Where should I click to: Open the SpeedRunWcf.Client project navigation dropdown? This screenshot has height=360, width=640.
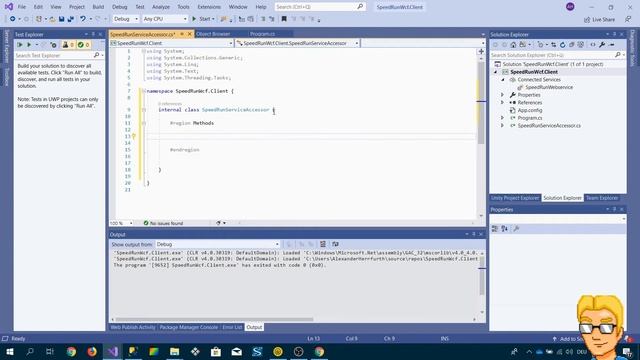tap(171, 43)
